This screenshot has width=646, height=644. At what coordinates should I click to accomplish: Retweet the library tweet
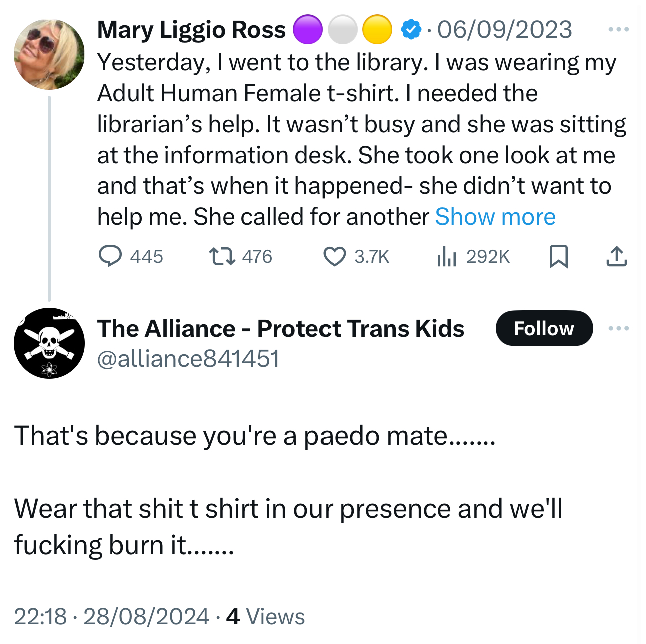click(x=222, y=256)
